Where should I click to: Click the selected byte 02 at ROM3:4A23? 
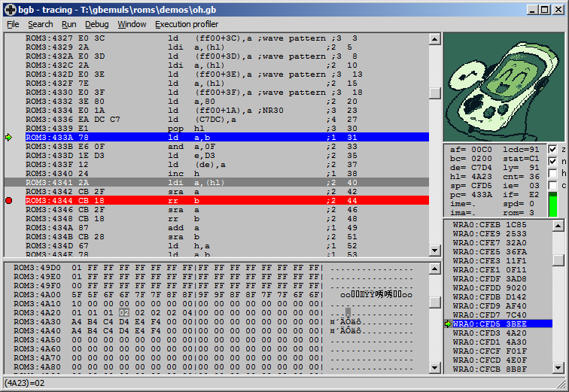coord(123,312)
